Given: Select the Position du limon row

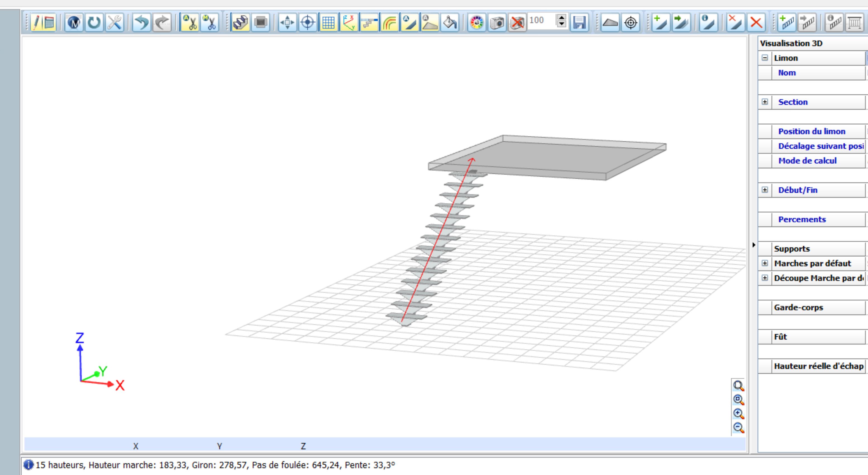Looking at the screenshot, I should [813, 132].
